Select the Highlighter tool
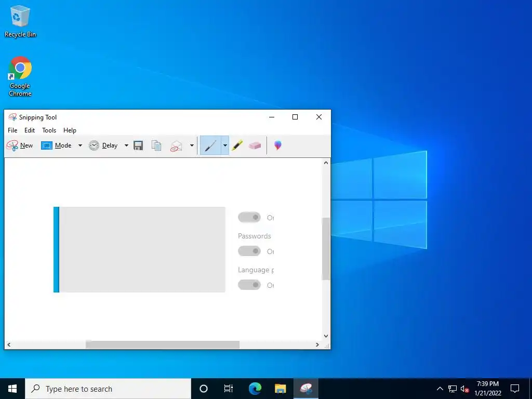Image resolution: width=532 pixels, height=399 pixels. [x=237, y=145]
